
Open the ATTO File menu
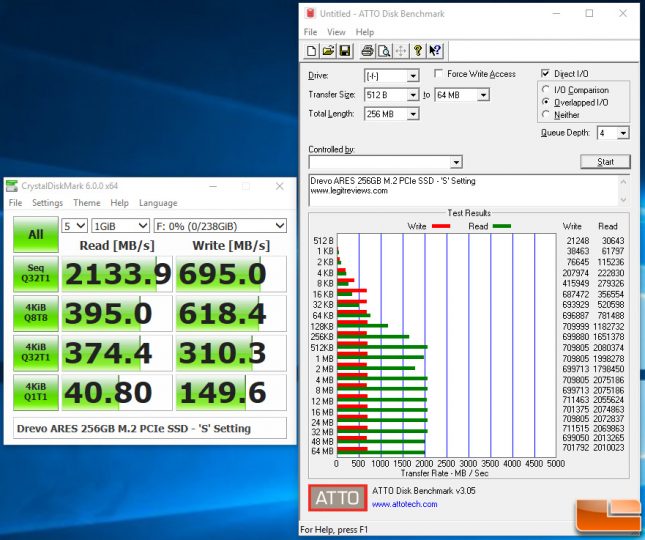[310, 32]
